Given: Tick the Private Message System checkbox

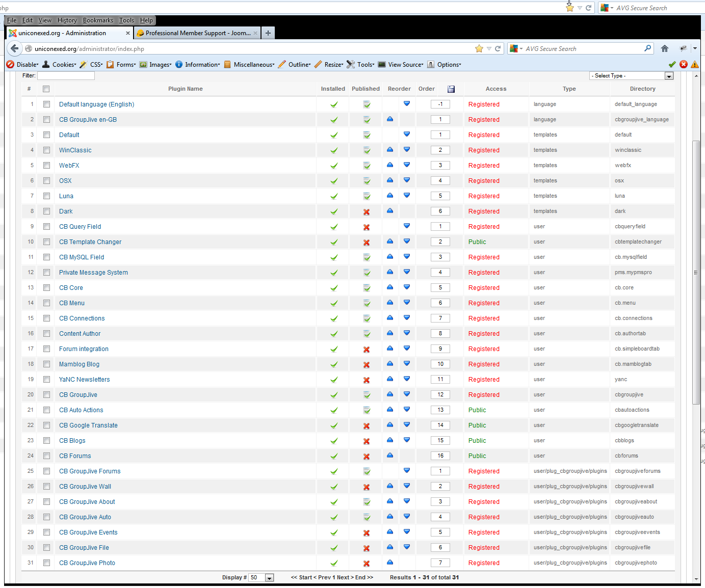Looking at the screenshot, I should pos(46,273).
